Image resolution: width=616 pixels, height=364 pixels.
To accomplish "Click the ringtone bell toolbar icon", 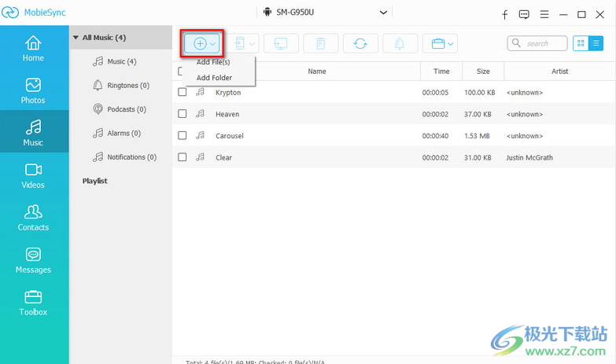I will tap(400, 43).
